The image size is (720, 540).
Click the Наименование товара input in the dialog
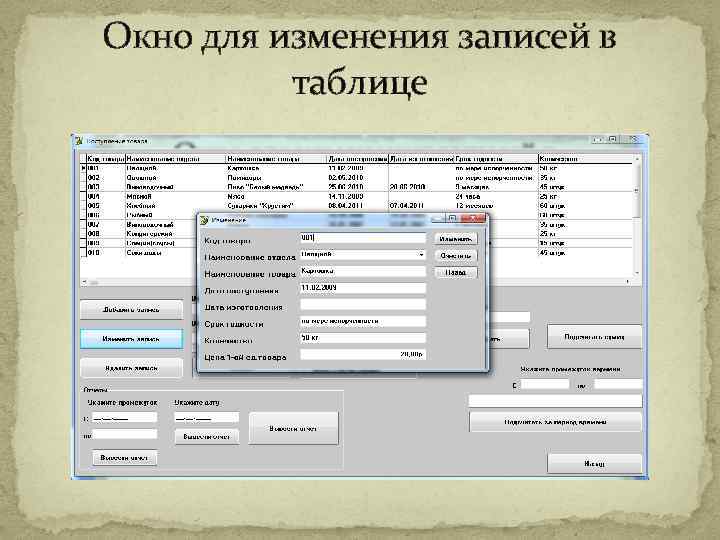363,271
